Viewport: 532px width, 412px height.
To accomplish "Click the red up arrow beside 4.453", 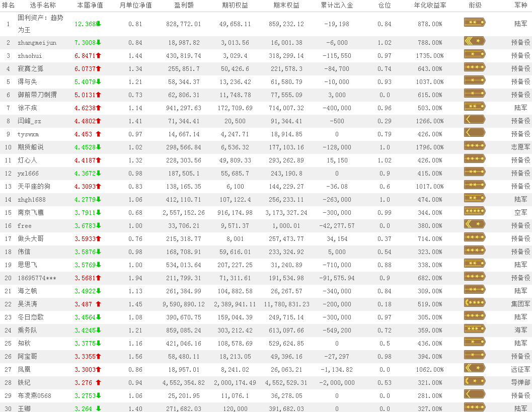I will click(x=98, y=134).
